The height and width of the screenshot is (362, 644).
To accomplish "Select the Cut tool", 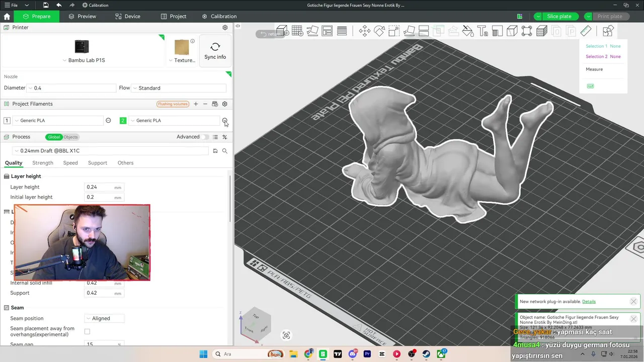I will tap(424, 31).
